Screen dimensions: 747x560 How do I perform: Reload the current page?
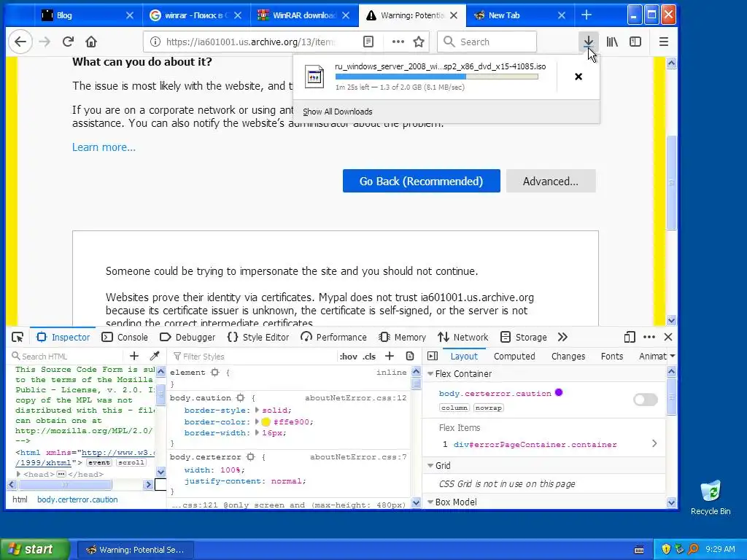point(68,42)
